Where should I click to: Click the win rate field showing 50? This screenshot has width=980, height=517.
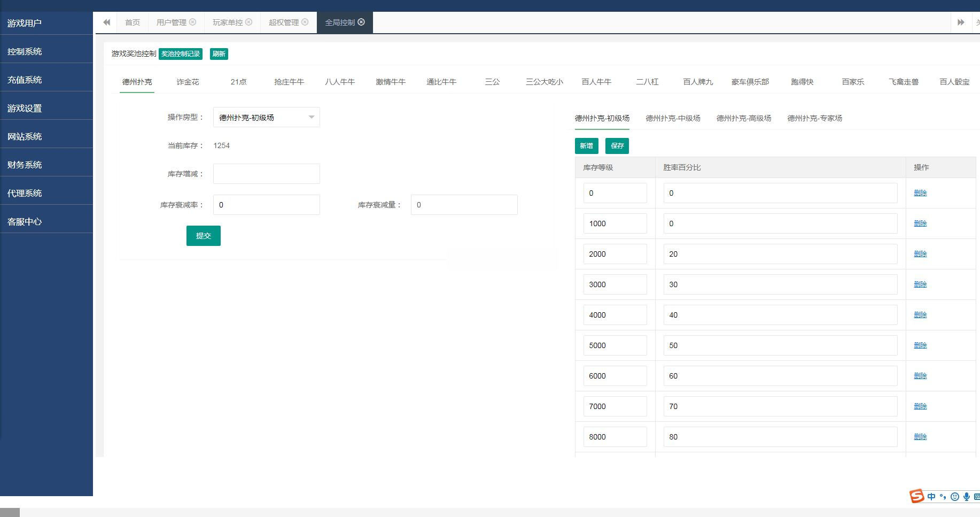tap(780, 345)
